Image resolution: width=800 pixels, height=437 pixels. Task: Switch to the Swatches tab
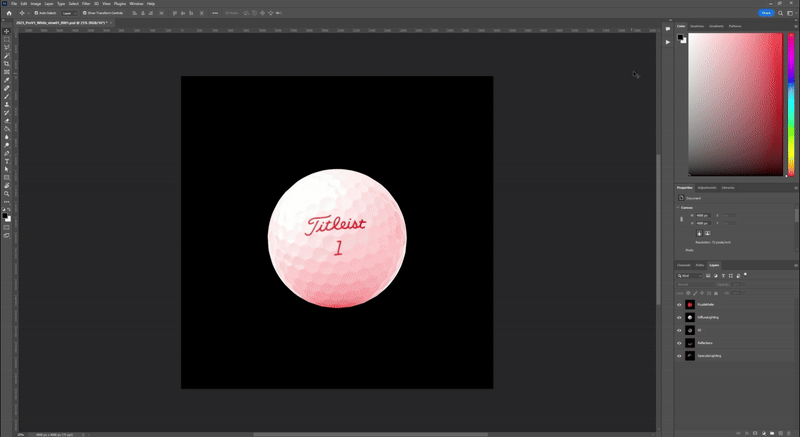click(697, 26)
